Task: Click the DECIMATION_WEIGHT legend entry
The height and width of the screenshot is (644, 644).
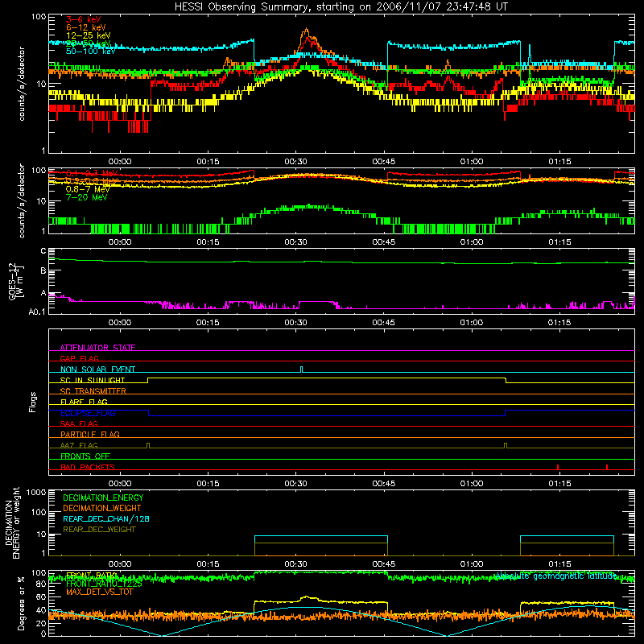Action: pyautogui.click(x=102, y=508)
